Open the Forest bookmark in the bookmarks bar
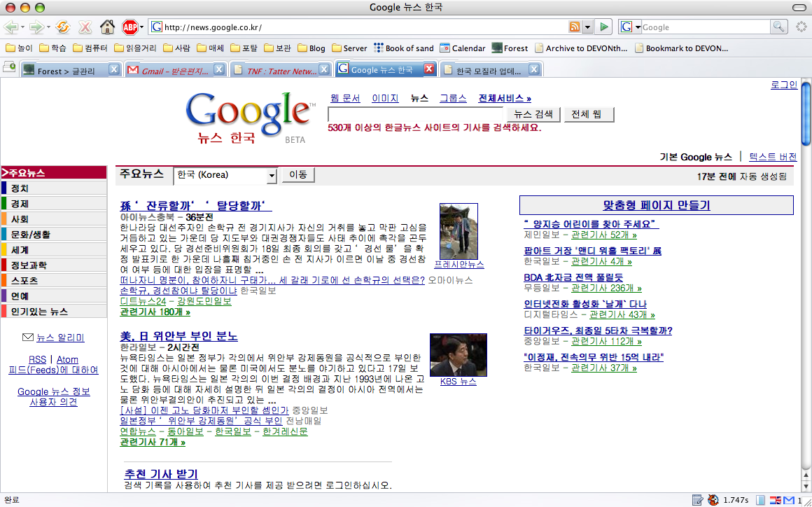812x507 pixels. pos(510,48)
